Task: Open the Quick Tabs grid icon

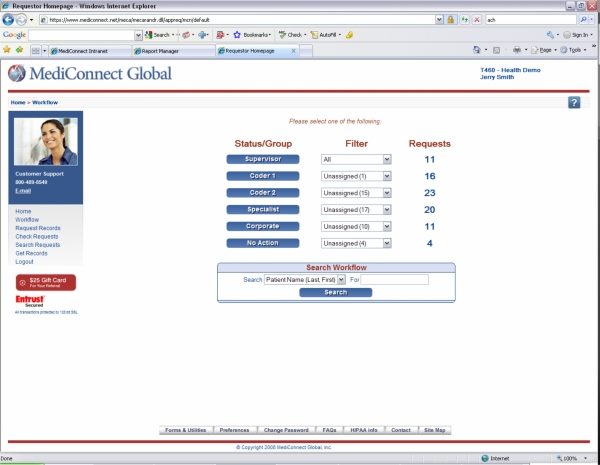Action: coord(36,51)
